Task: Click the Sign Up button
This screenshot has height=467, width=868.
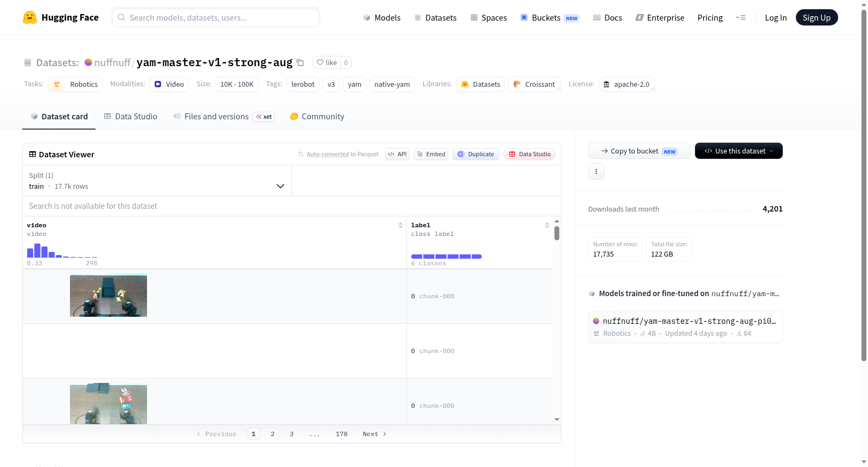Action: [x=816, y=17]
